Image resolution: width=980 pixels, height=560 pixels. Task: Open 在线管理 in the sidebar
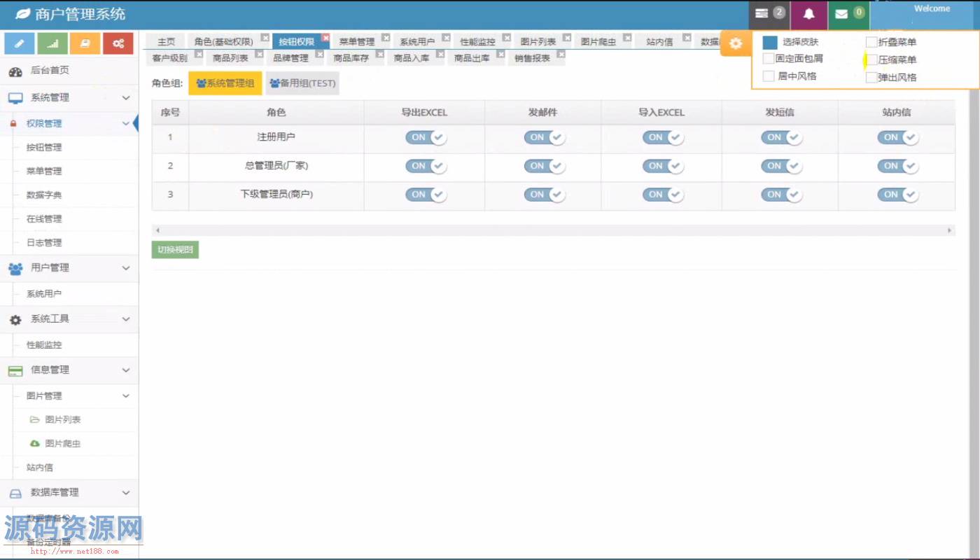point(44,219)
